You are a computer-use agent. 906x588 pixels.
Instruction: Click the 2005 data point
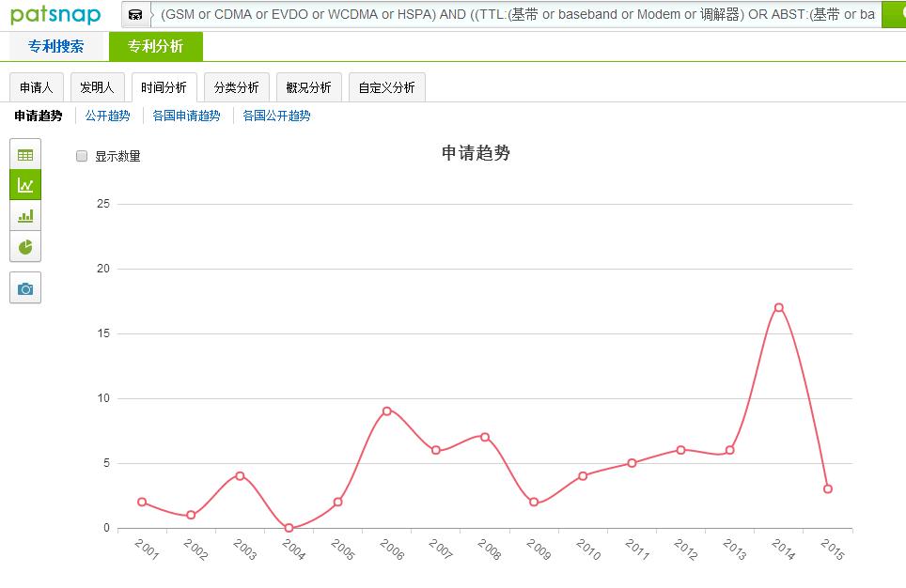pos(338,502)
